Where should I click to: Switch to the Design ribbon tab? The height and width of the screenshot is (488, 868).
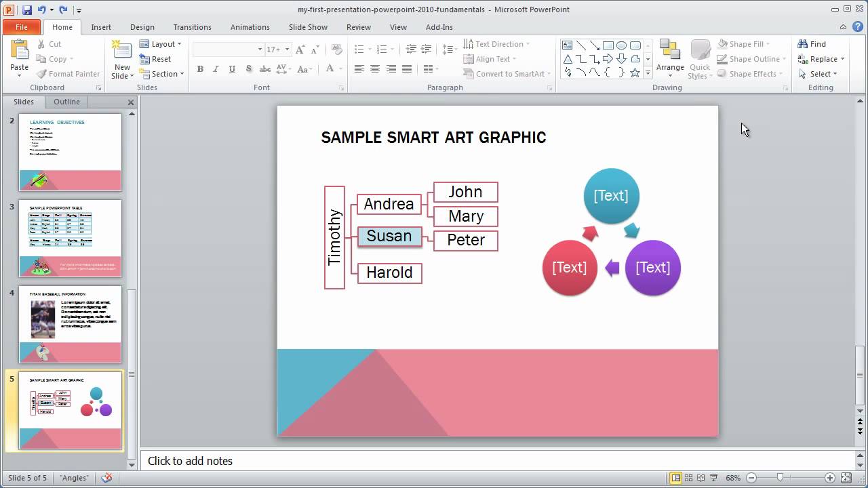pyautogui.click(x=142, y=27)
